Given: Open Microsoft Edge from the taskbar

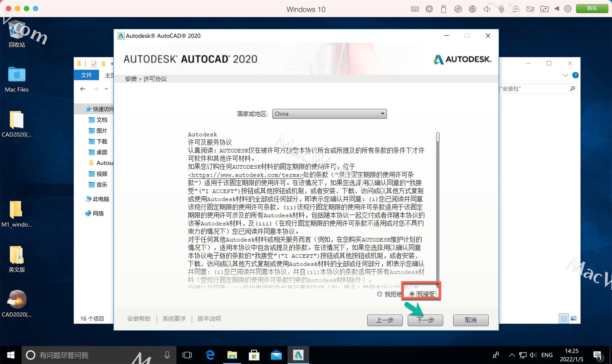Looking at the screenshot, I should click(x=210, y=355).
